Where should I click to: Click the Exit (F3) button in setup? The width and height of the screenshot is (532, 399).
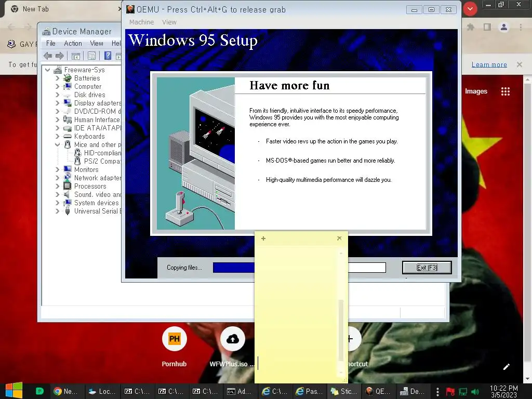click(x=427, y=268)
